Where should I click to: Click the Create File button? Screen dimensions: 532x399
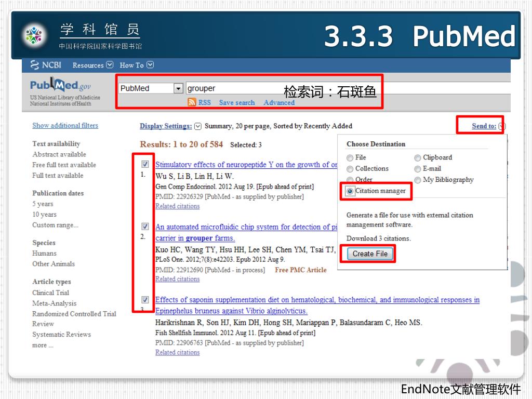[370, 254]
